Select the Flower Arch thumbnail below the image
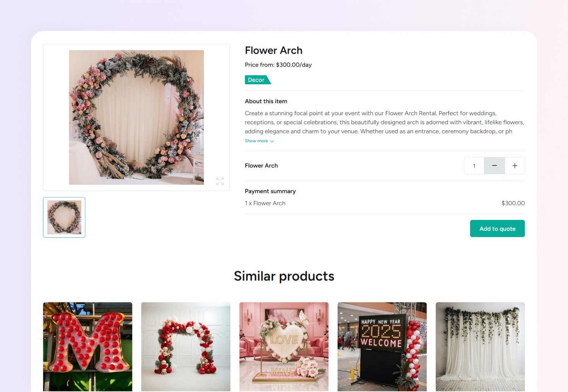The height and width of the screenshot is (392, 568). tap(64, 217)
